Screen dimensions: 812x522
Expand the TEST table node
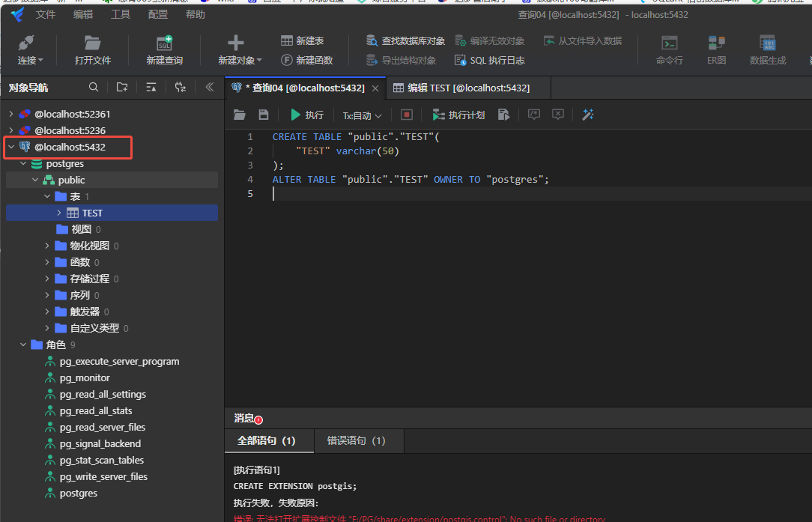(58, 213)
